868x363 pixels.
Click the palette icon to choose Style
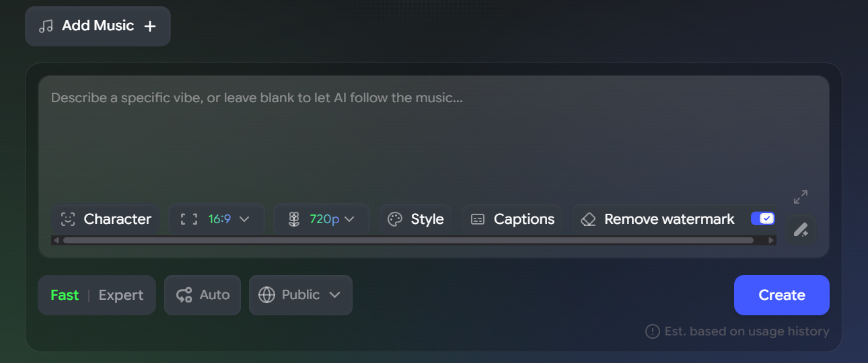click(395, 219)
